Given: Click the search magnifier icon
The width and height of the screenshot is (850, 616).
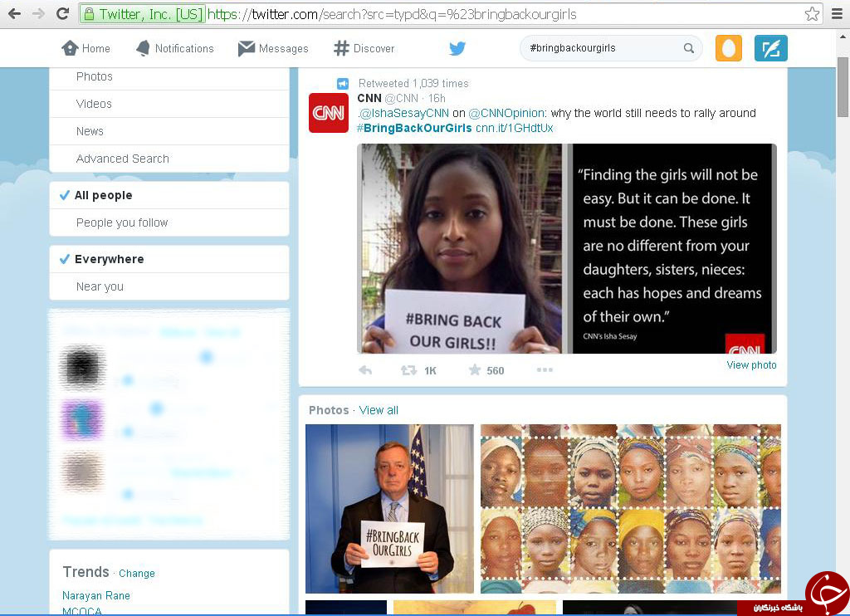Looking at the screenshot, I should 688,47.
